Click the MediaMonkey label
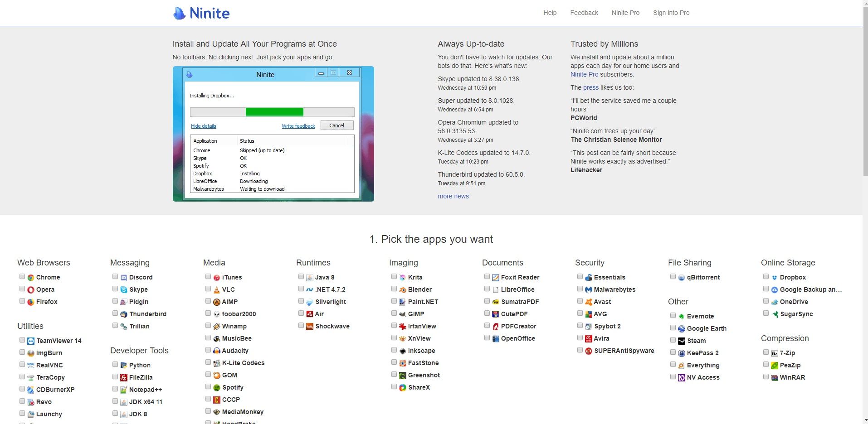The height and width of the screenshot is (424, 868). pyautogui.click(x=243, y=412)
